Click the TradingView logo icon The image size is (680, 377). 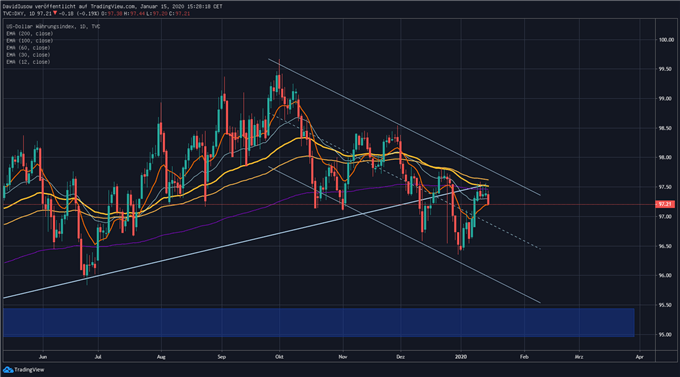click(8, 370)
